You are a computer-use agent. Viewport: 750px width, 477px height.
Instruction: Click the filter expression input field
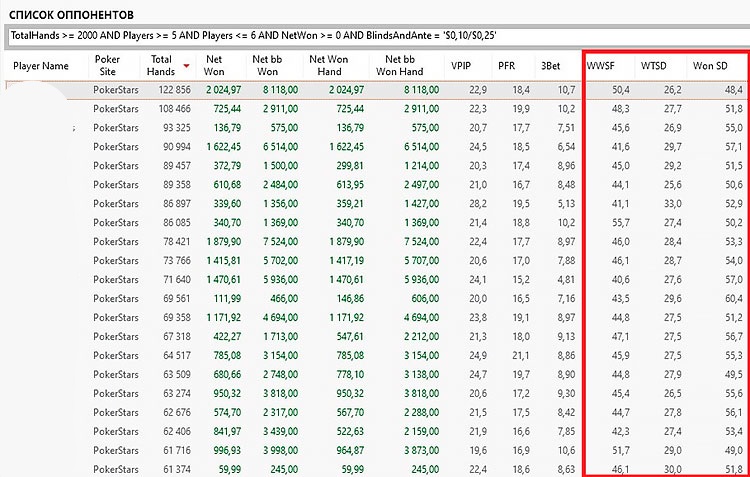point(378,36)
